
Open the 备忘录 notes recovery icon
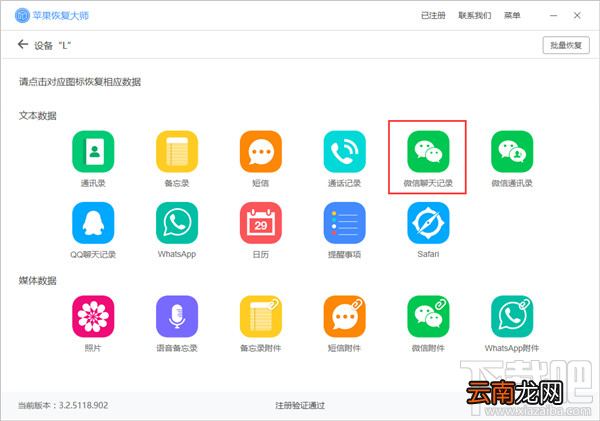click(177, 152)
